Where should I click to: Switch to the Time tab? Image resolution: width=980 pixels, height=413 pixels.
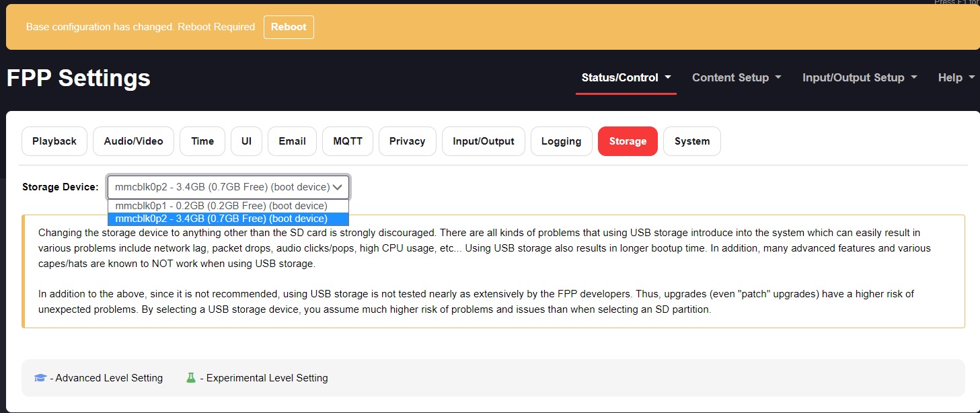coord(202,141)
